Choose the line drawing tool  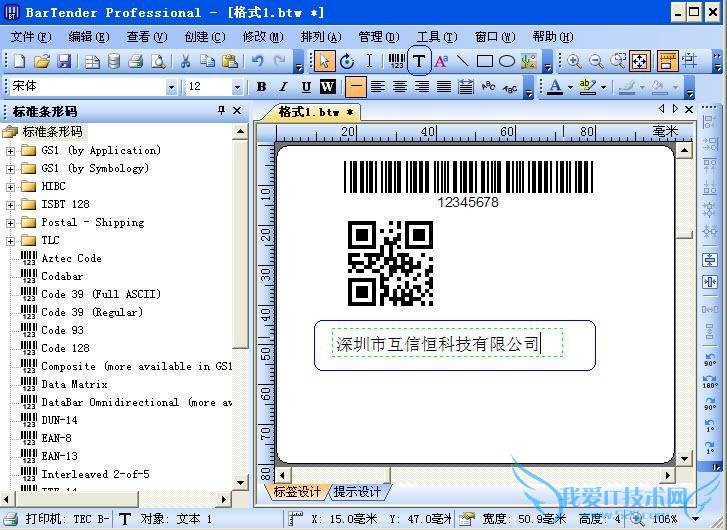tap(463, 61)
